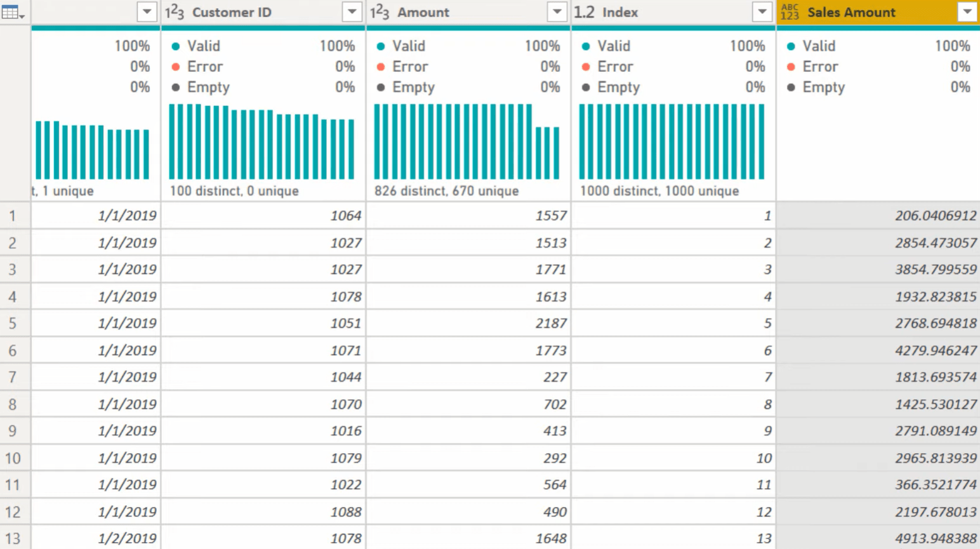Select Index cell 6
980x549 pixels.
[x=673, y=350]
